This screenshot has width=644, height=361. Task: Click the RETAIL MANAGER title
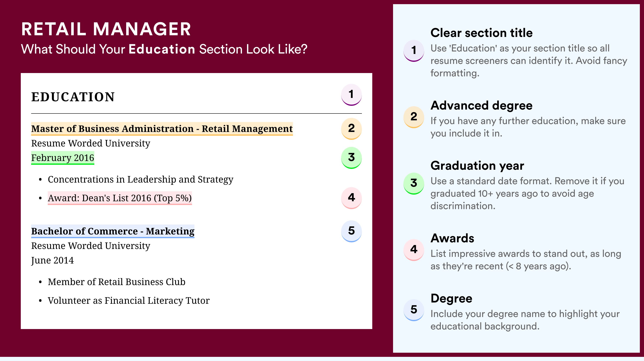(x=106, y=29)
